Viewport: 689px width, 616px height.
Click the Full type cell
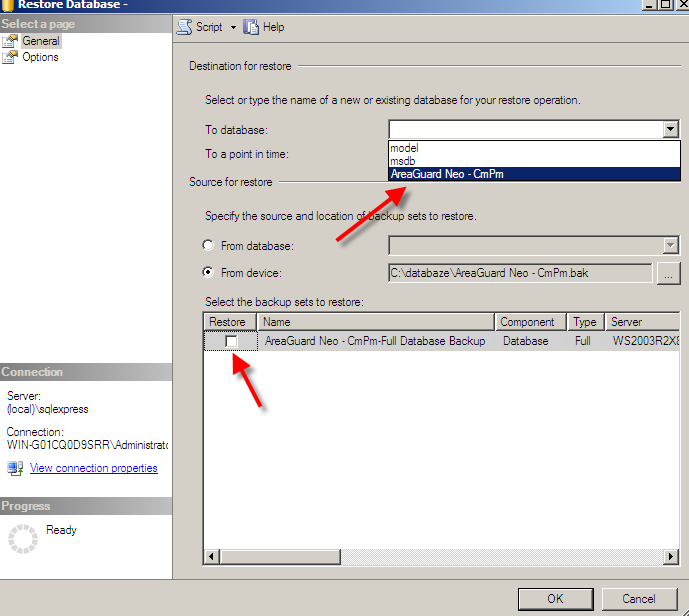pyautogui.click(x=583, y=341)
